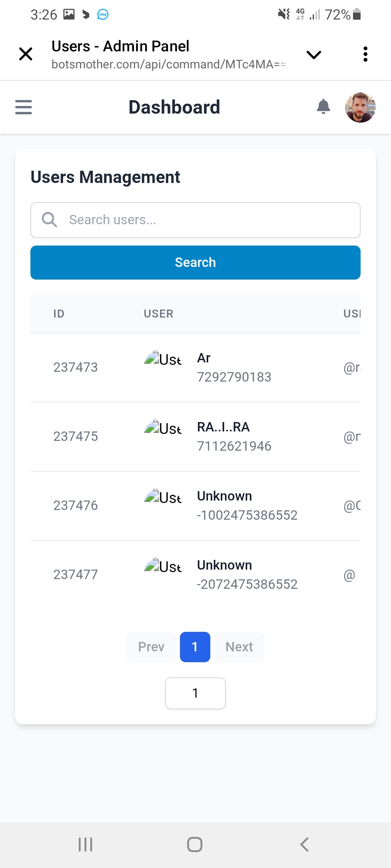The image size is (391, 868).
Task: Click the magnifier icon in search box
Action: (x=49, y=220)
